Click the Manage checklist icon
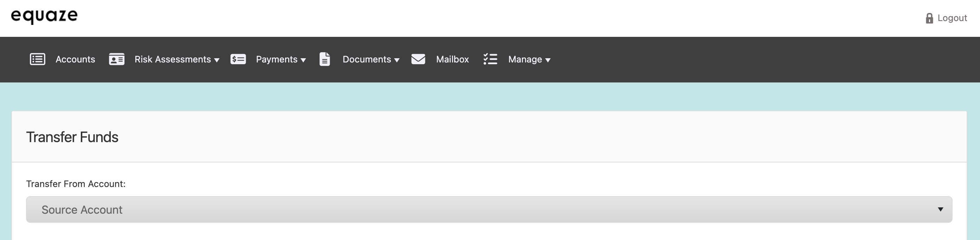Image resolution: width=980 pixels, height=240 pixels. (x=490, y=59)
